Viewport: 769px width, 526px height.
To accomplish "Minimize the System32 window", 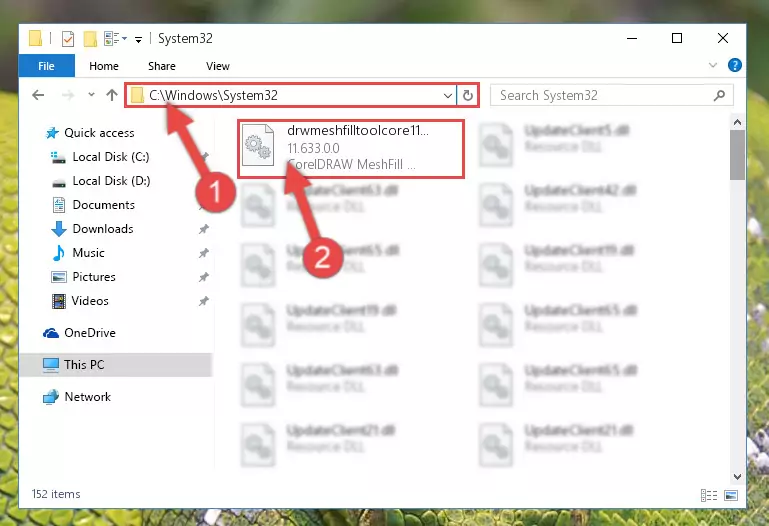I will pos(632,38).
